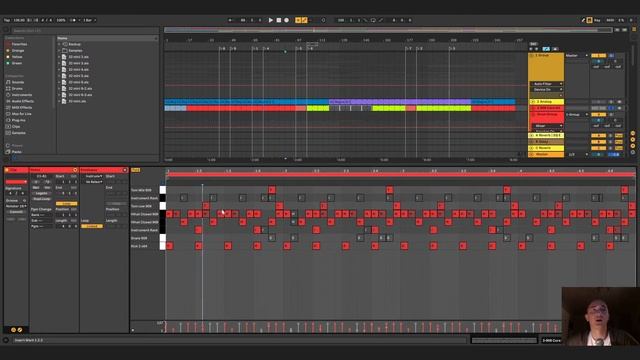Open Sounds browser category
The width and height of the screenshot is (640, 360).
coord(18,82)
